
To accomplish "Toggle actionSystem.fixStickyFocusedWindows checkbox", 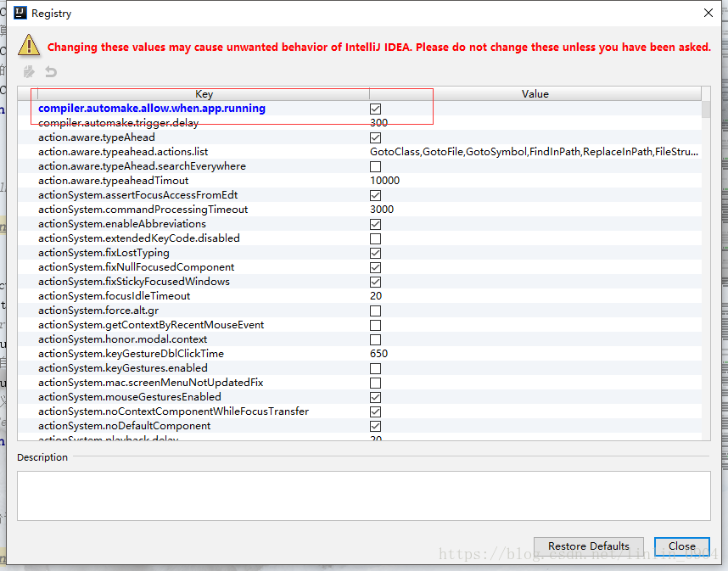I will tap(375, 282).
